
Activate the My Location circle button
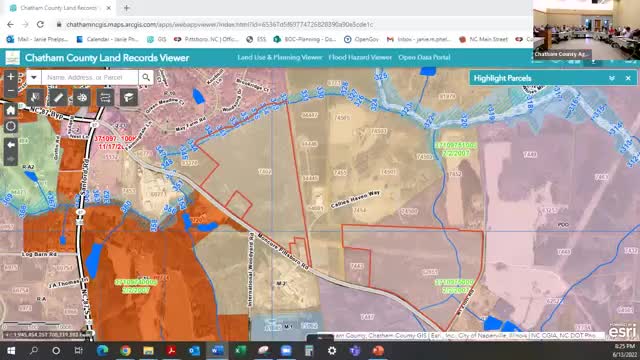11,126
